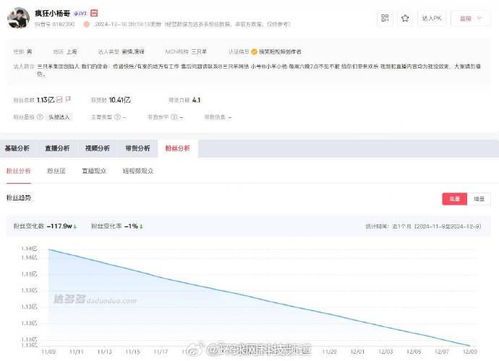Viewport: 499px width, 361px height.
Task: Click the help icon next to 带货水平
Action: [174, 117]
